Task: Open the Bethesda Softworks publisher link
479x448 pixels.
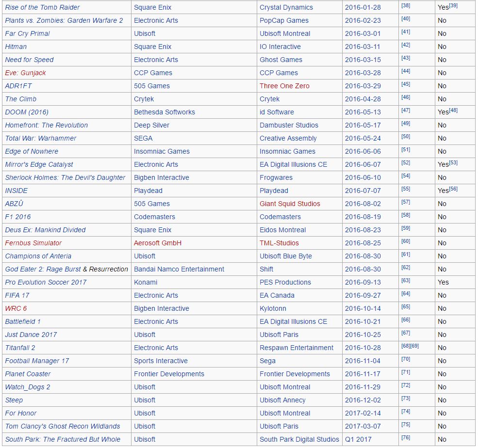Action: point(165,112)
